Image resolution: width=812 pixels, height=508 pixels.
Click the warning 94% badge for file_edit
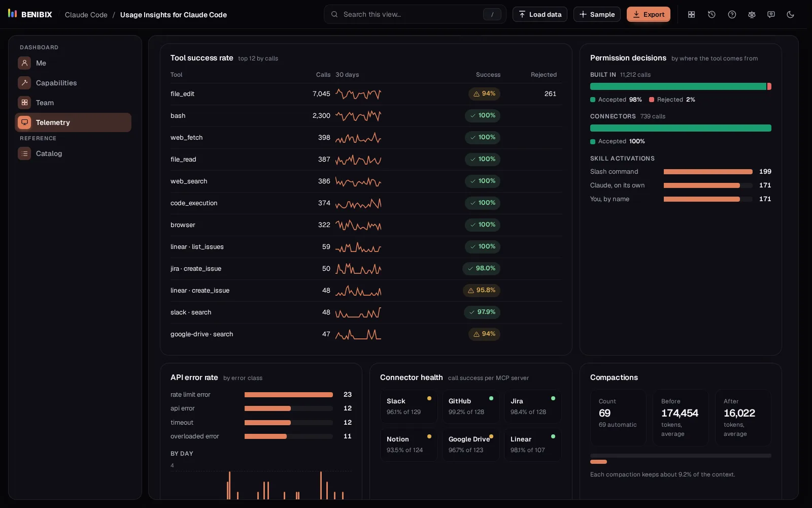[484, 93]
